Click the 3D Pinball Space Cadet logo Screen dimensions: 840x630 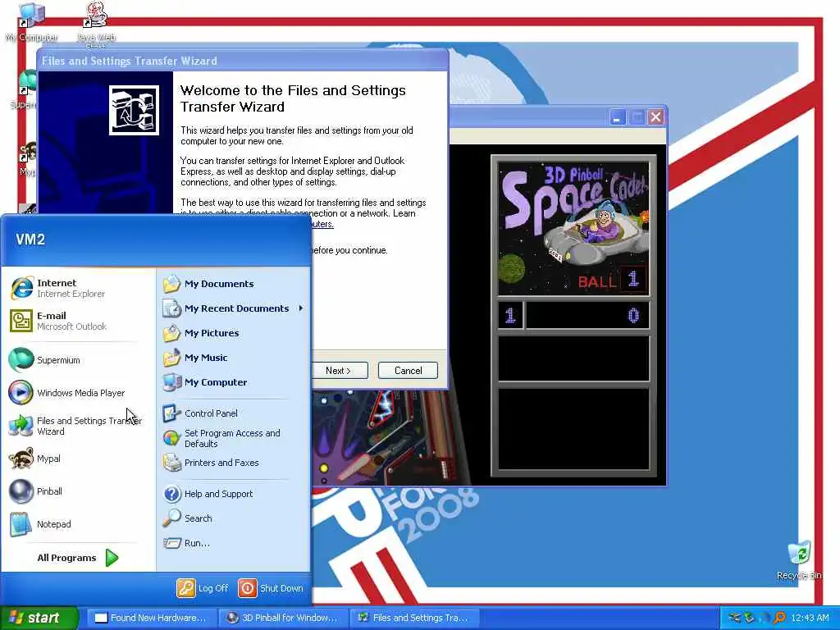coord(573,228)
